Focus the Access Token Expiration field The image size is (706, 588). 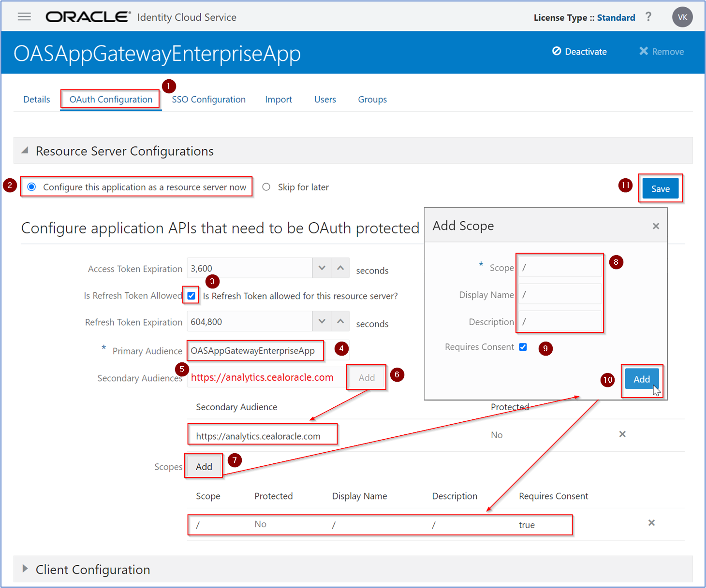point(250,268)
